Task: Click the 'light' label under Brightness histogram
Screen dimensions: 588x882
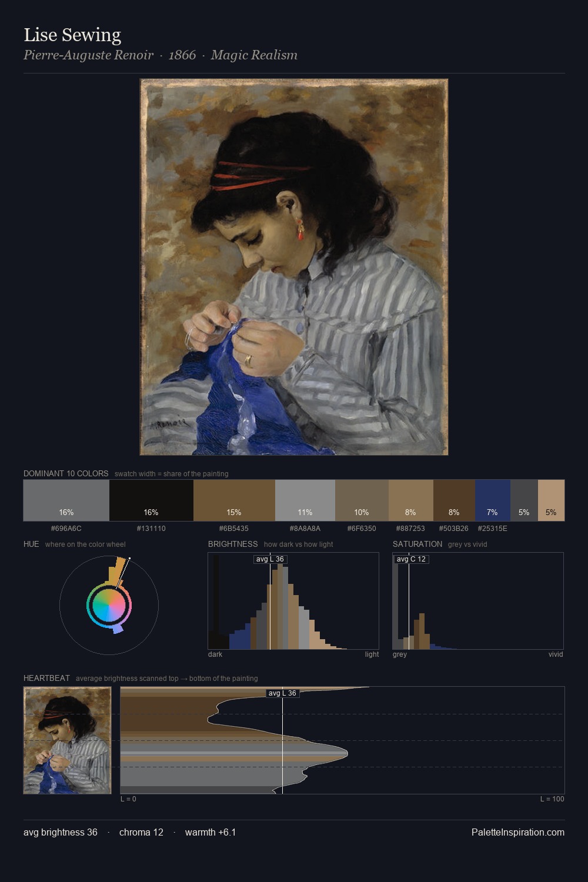Action: 372,654
